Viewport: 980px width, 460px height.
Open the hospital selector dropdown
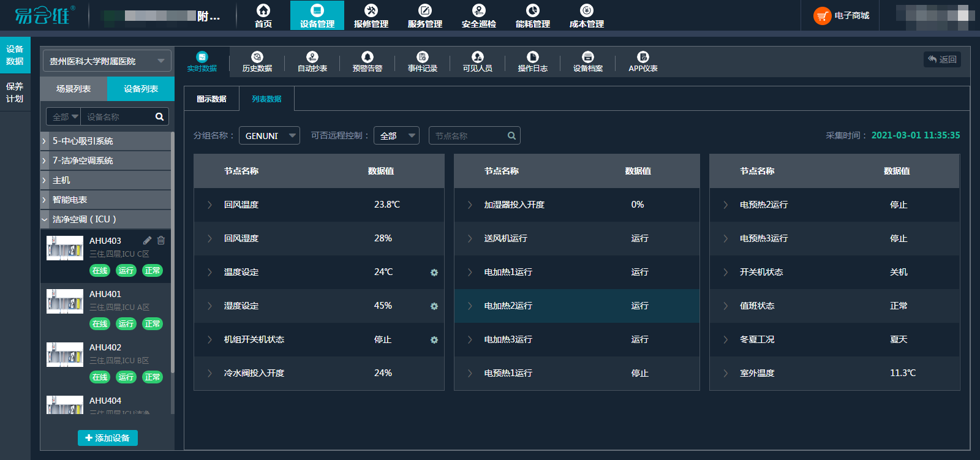point(107,61)
